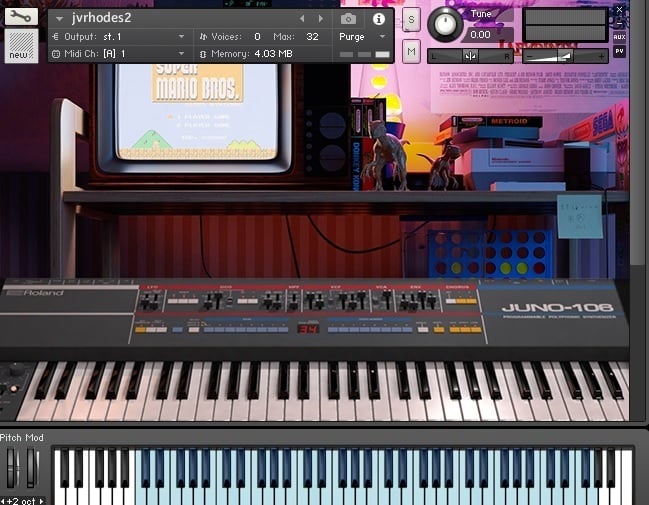649x505 pixels.
Task: Click the output level meter
Action: (565, 25)
